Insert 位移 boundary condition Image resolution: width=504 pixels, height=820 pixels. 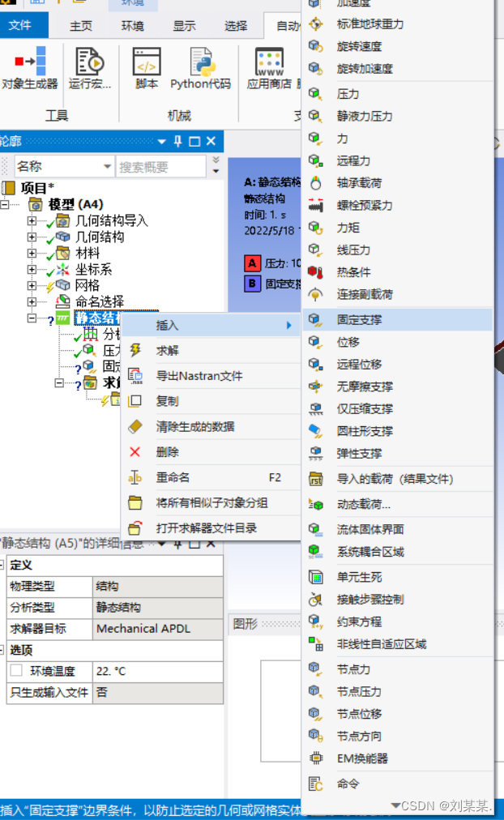398,342
